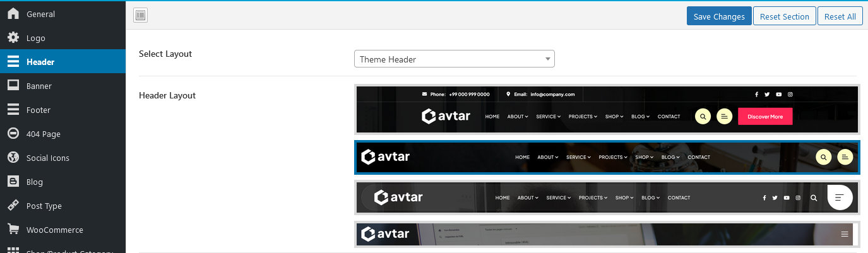Open Social Icons settings
Image resolution: width=868 pixels, height=253 pixels.
point(63,158)
